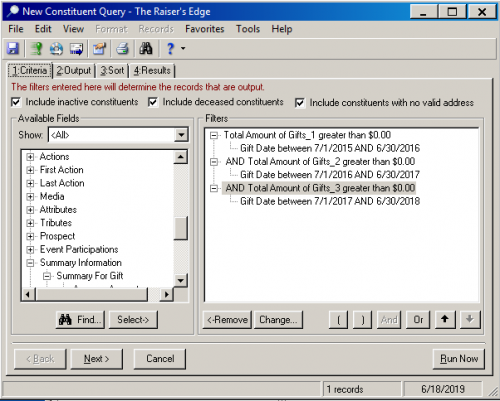Viewport: 500px width, 401px height.
Task: Expand the Tributes tree node
Action: [x=30, y=223]
